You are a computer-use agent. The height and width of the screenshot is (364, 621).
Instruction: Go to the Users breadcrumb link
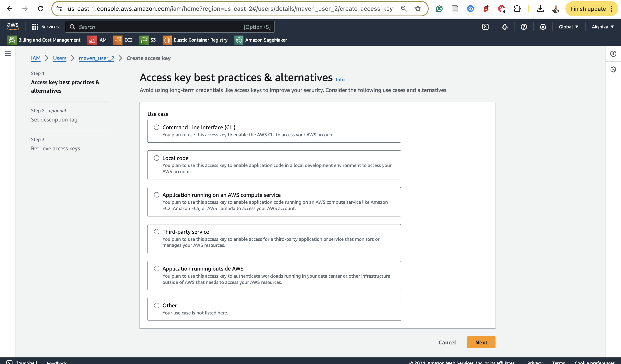(x=60, y=58)
